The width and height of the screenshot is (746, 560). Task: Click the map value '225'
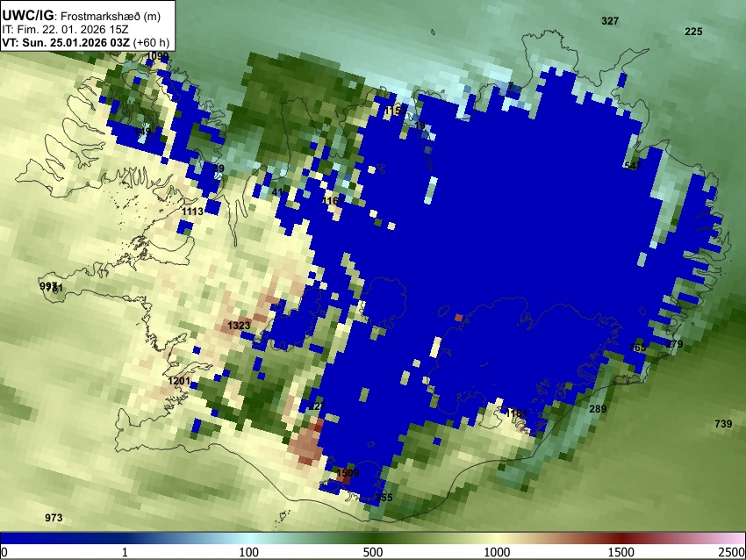693,32
